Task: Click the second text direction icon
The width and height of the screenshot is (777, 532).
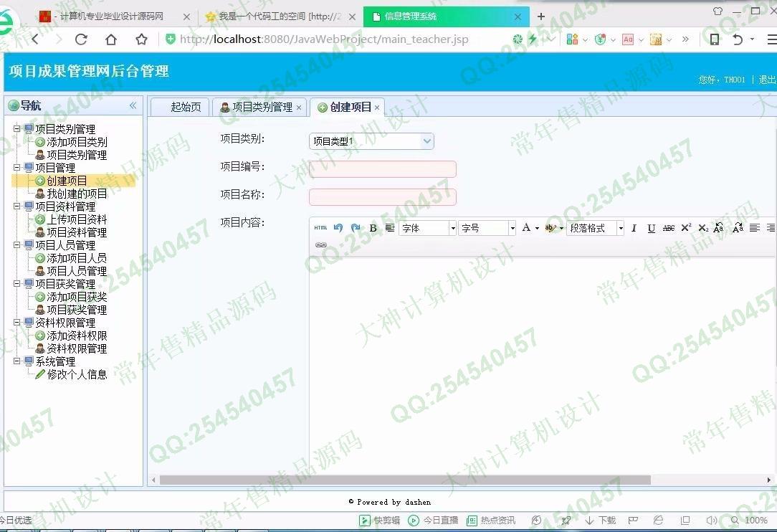Action: (738, 227)
